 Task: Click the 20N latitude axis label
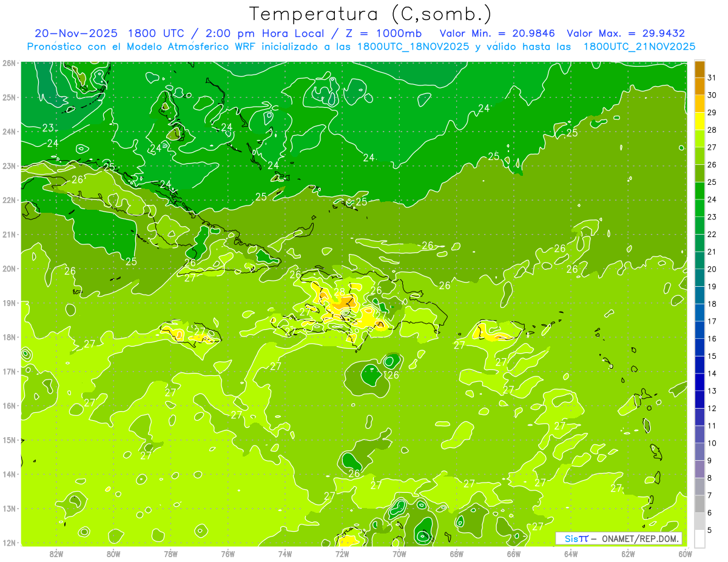point(9,269)
